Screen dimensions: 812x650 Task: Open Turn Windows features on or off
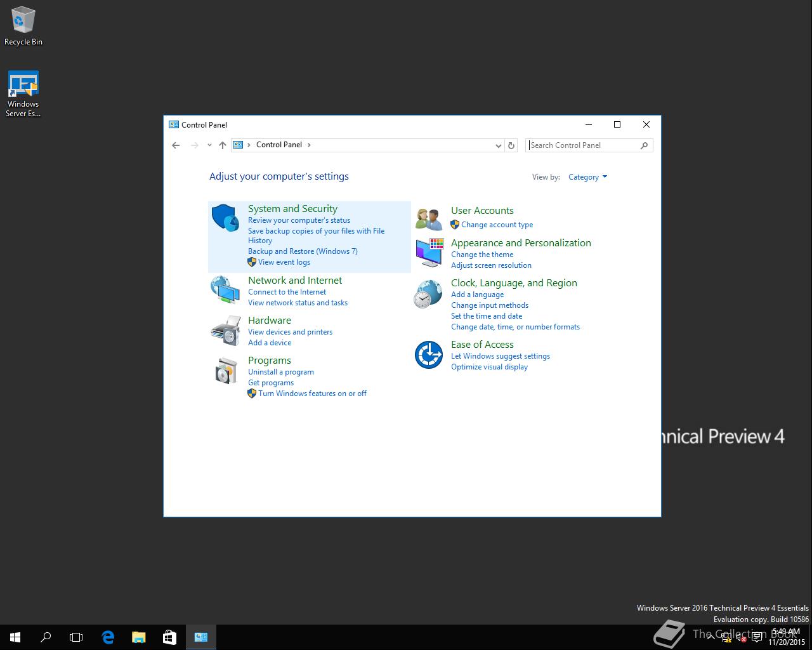click(312, 394)
